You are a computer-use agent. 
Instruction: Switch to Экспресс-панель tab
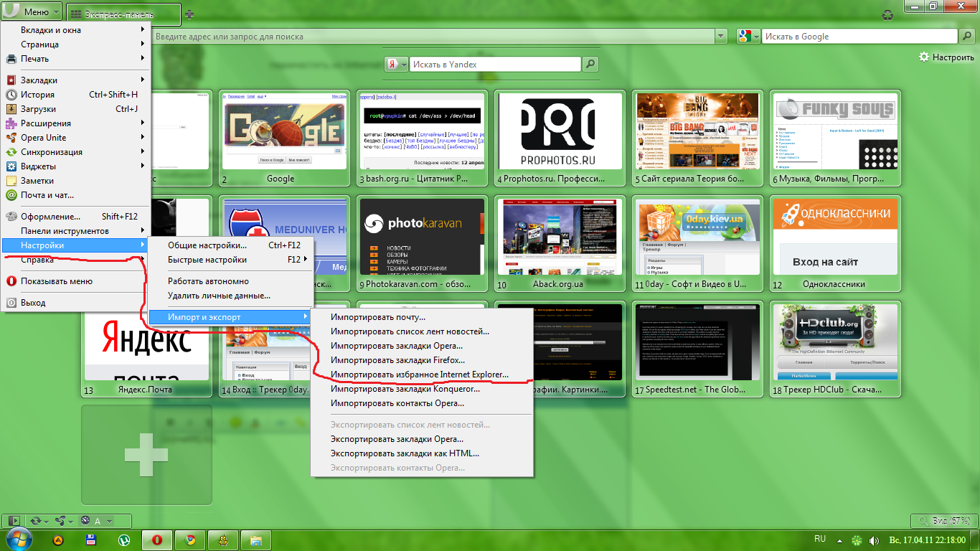[x=123, y=14]
